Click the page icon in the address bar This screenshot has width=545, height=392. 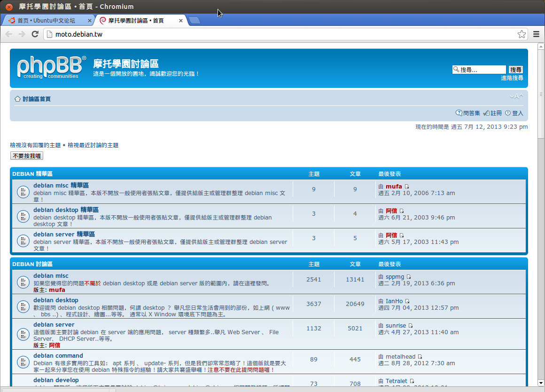point(49,34)
